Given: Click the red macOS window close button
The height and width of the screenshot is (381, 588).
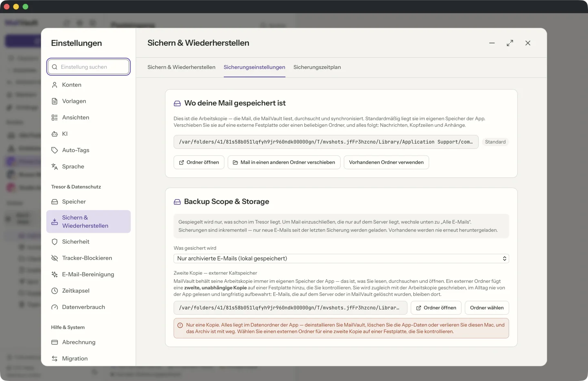Looking at the screenshot, I should (7, 7).
